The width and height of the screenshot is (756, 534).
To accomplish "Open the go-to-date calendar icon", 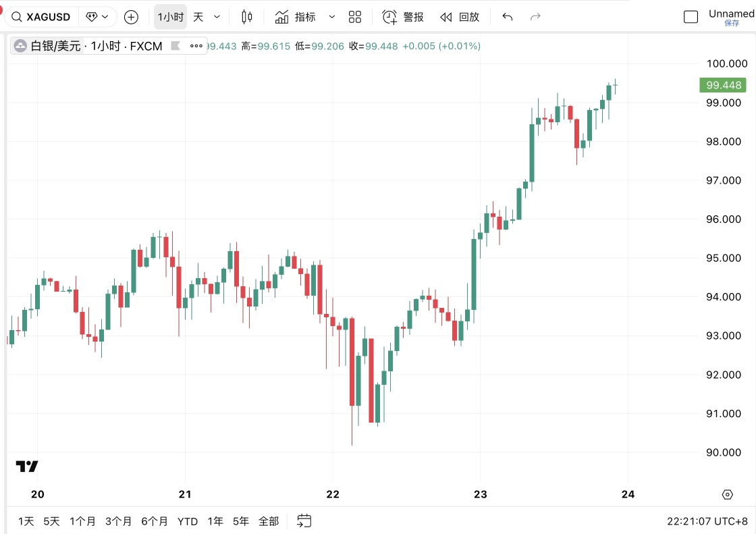I will pos(304,521).
